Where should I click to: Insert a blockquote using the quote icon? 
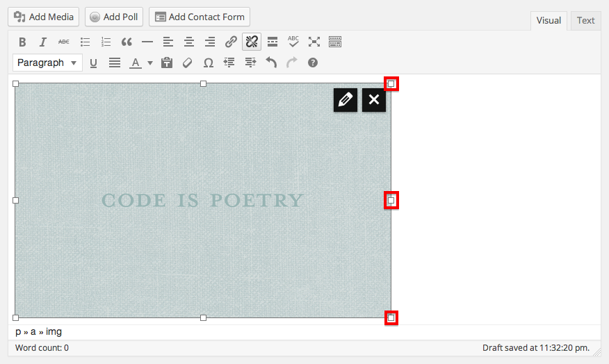point(127,42)
